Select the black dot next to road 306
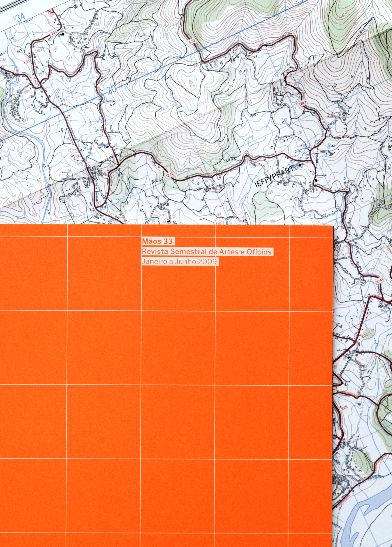The width and height of the screenshot is (392, 547). pyautogui.click(x=63, y=34)
